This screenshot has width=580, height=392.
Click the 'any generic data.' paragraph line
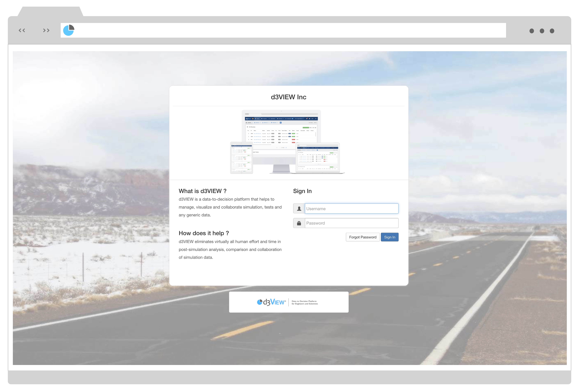[195, 215]
